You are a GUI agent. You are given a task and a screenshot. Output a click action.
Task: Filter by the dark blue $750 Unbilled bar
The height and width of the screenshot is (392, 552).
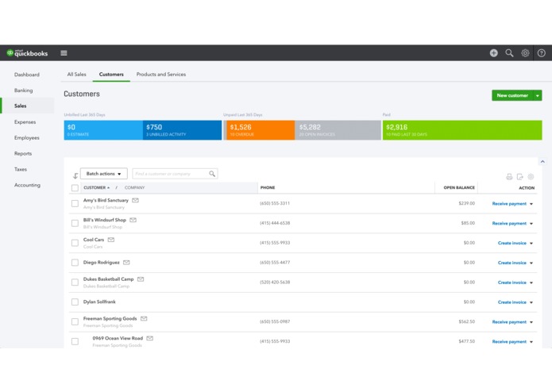(x=183, y=130)
